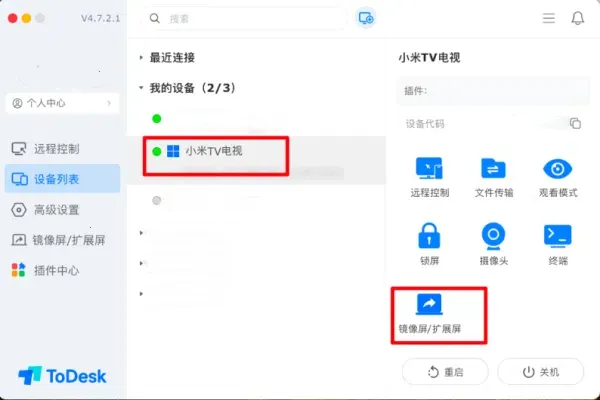Viewport: 600px width, 400px height.
Task: Click the 重启 restart button
Action: click(445, 372)
